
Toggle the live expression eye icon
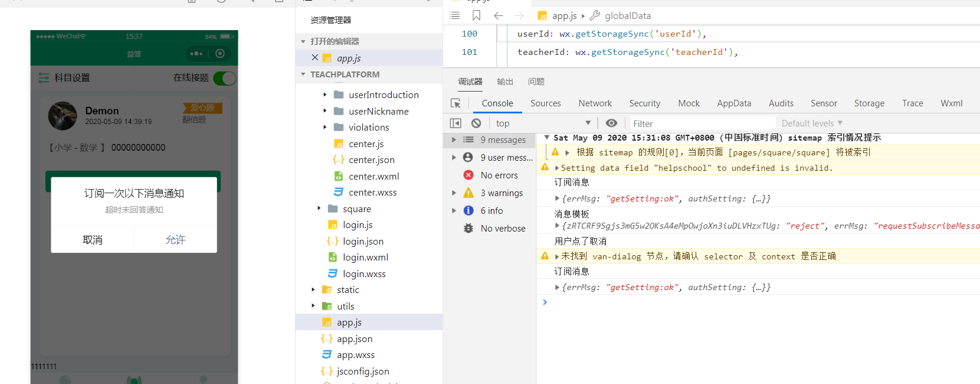[612, 123]
